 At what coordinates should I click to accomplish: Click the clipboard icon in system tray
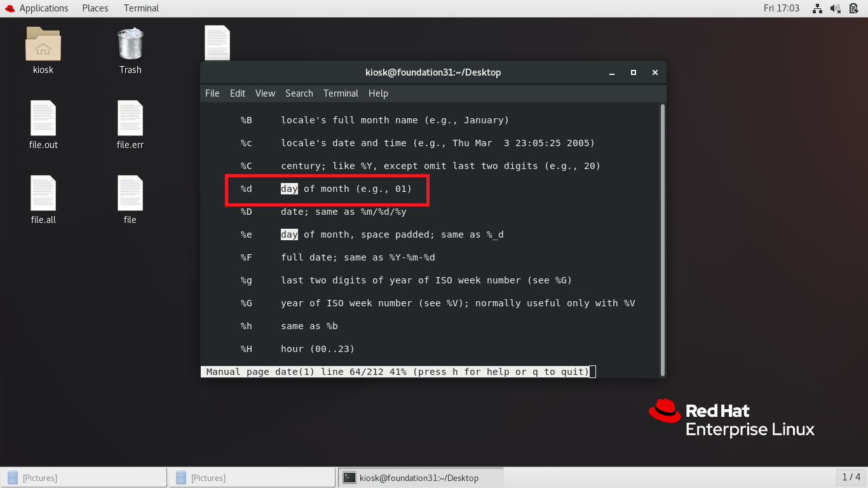click(853, 8)
